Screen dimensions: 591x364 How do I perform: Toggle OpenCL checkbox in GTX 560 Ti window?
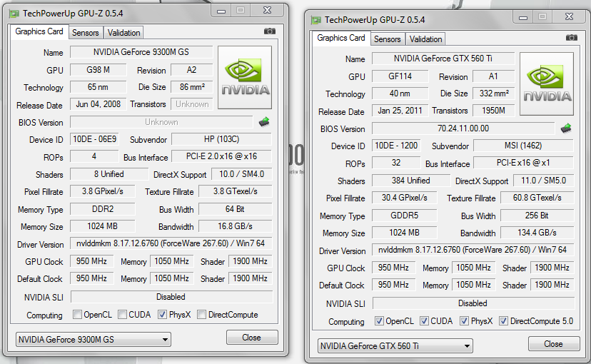379,320
